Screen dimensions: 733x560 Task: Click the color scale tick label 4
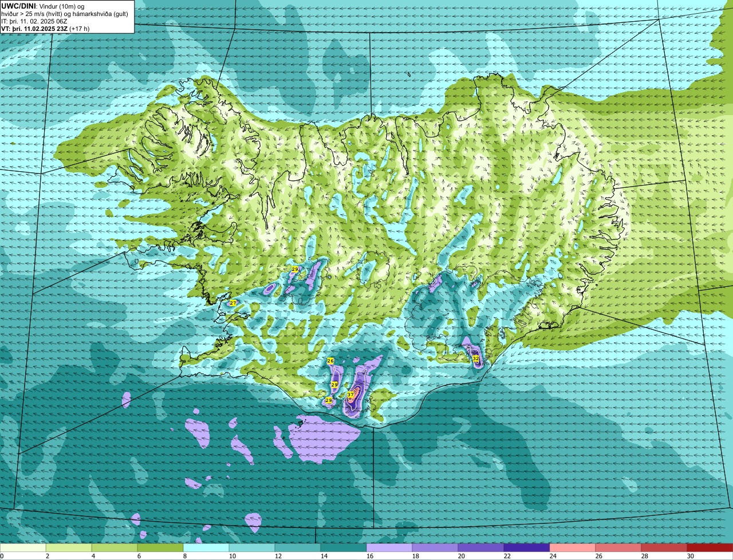[93, 556]
